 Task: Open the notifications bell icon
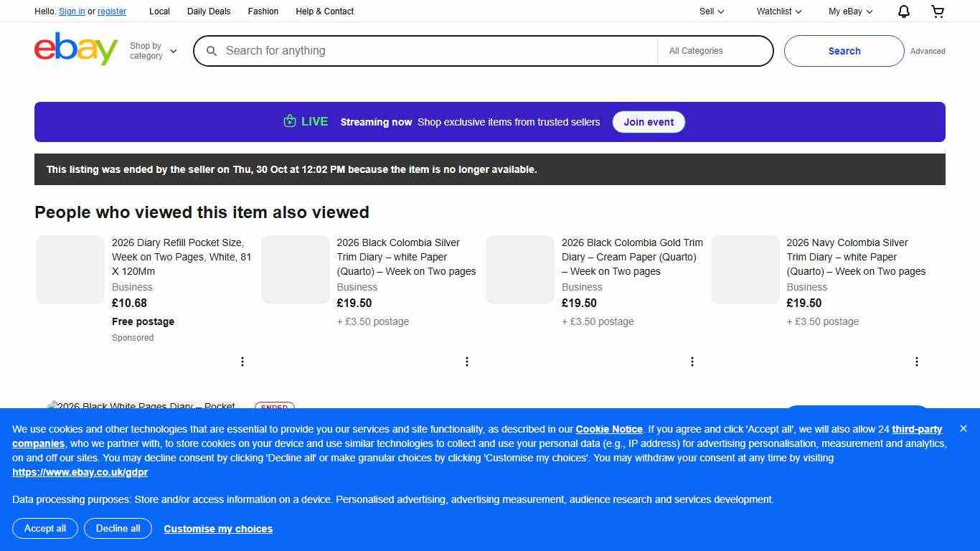point(903,11)
